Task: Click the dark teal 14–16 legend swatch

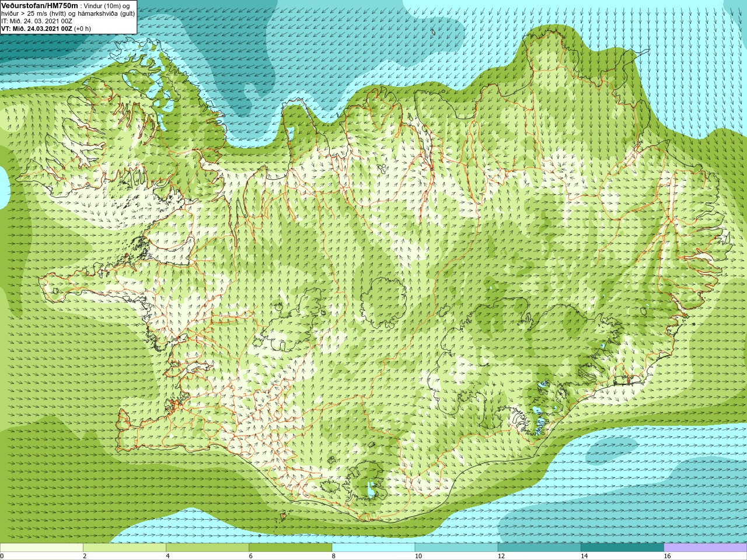Action: (623, 548)
